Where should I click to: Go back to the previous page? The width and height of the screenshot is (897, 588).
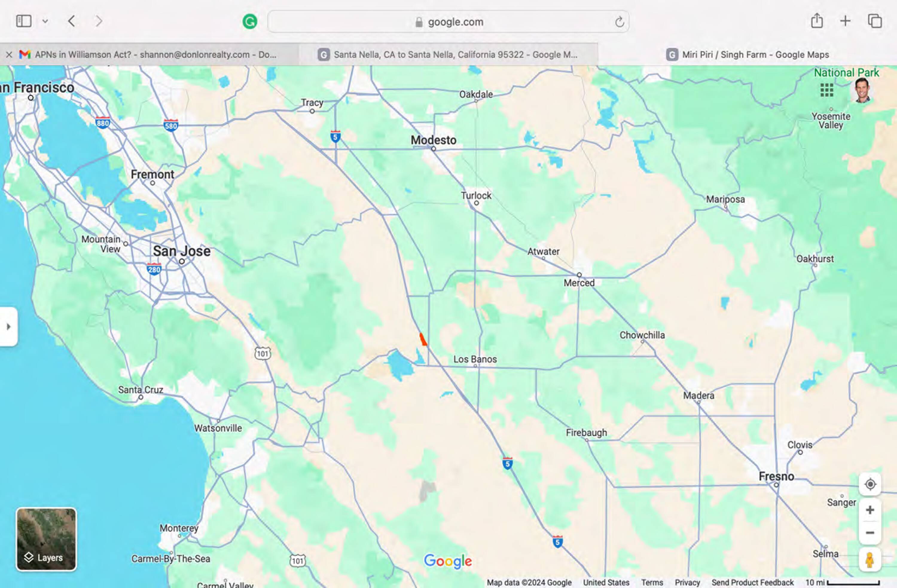pyautogui.click(x=71, y=21)
